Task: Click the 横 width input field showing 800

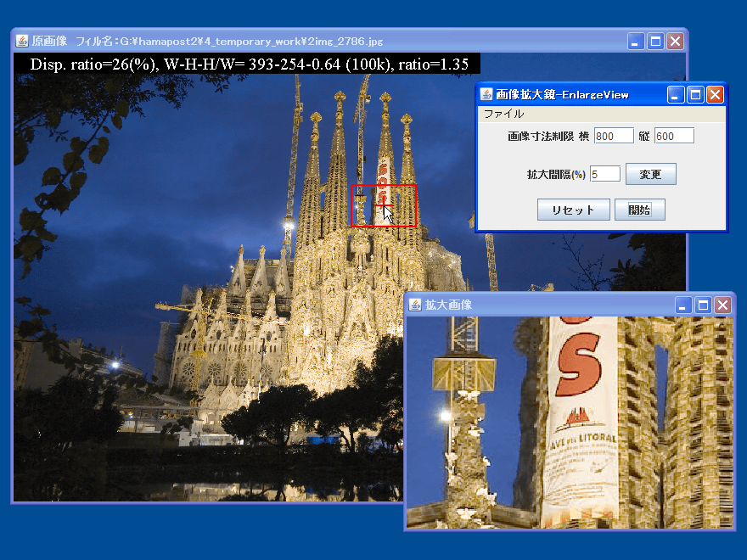Action: point(614,136)
